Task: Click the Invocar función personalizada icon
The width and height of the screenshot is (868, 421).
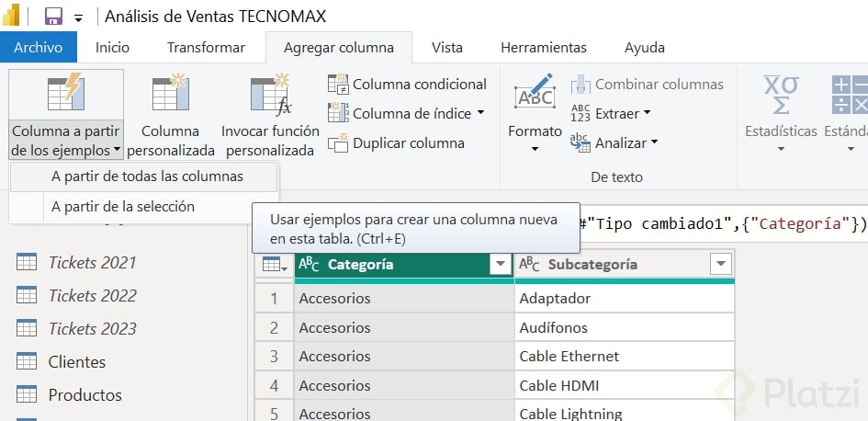Action: click(x=270, y=95)
